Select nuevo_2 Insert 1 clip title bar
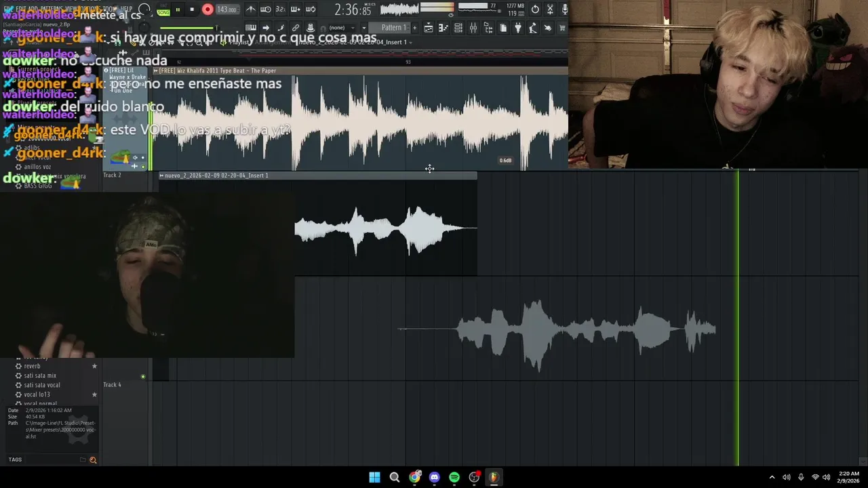Screen dimensions: 868x488 [318, 176]
